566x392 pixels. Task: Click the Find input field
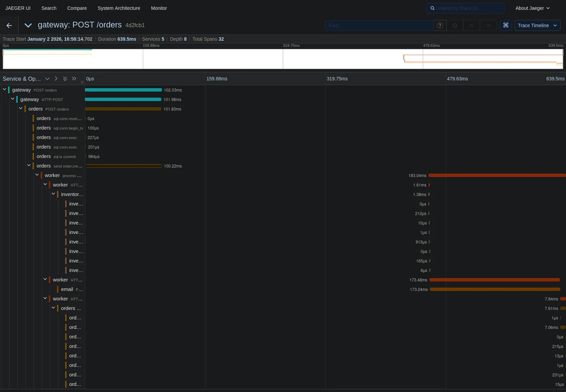click(379, 25)
